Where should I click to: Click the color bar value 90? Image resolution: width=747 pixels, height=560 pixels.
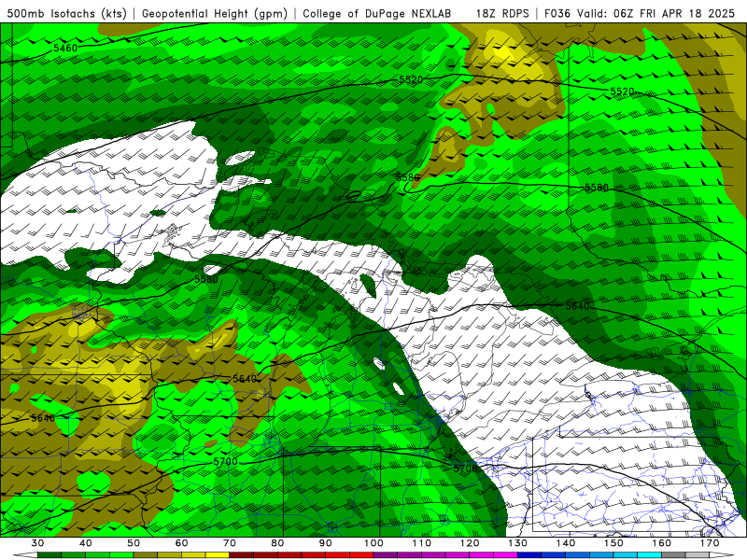pos(325,543)
